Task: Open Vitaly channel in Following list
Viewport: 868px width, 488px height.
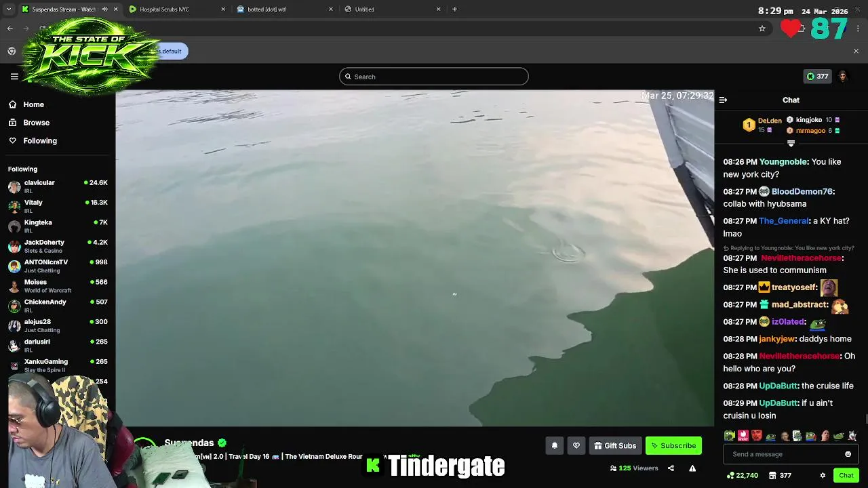Action: click(58, 206)
